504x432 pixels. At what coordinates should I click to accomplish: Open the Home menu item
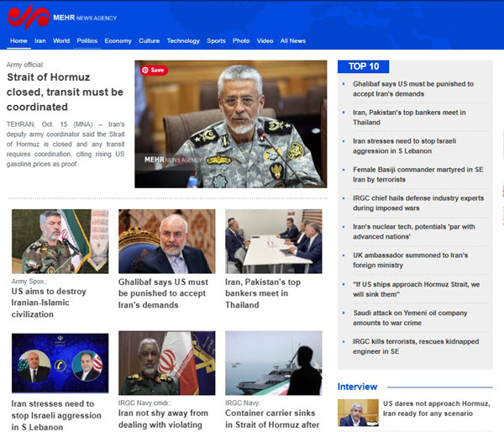tap(18, 41)
